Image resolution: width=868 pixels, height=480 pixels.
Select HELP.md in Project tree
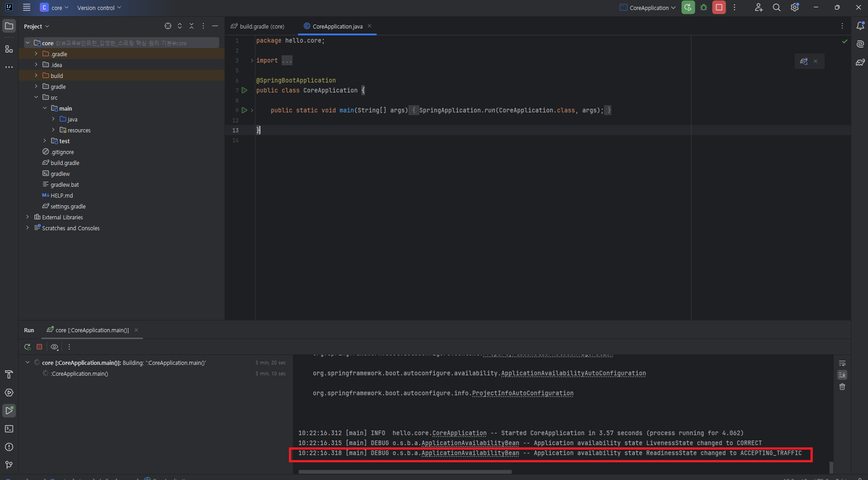(x=62, y=195)
